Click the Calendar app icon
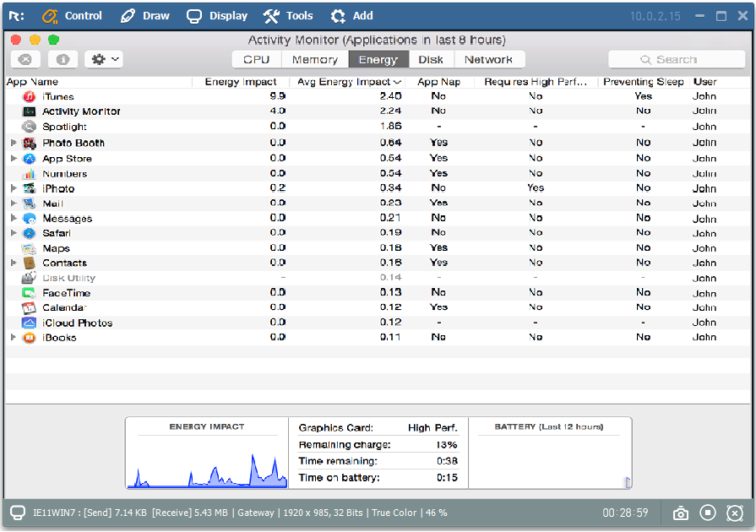This screenshot has width=756, height=532. 30,307
